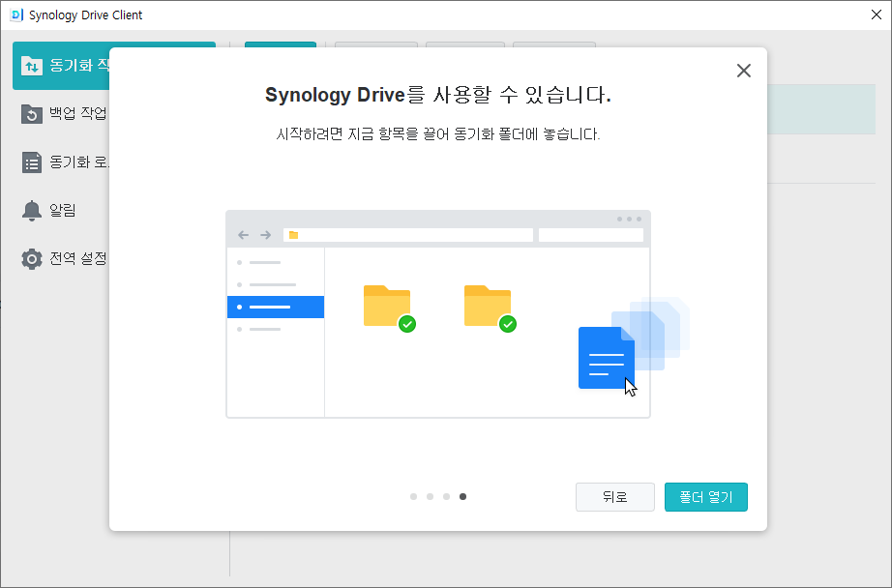
Task: Click the sync task arrows icon
Action: coord(32,66)
